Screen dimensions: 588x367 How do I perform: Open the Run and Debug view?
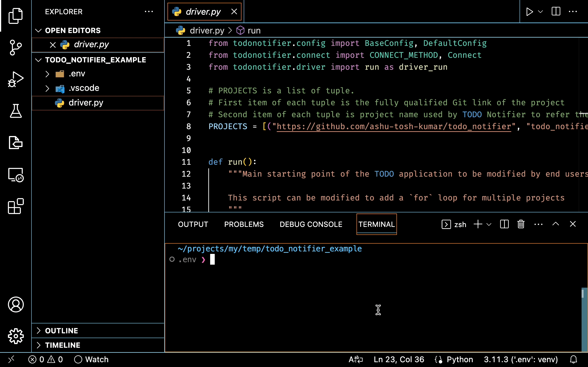pos(16,79)
